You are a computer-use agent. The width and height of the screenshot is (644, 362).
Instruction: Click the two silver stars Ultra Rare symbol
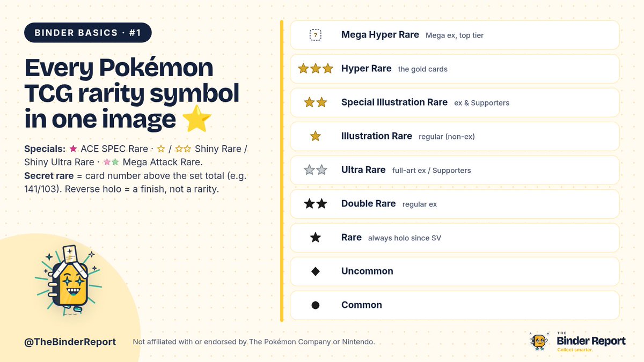click(316, 170)
